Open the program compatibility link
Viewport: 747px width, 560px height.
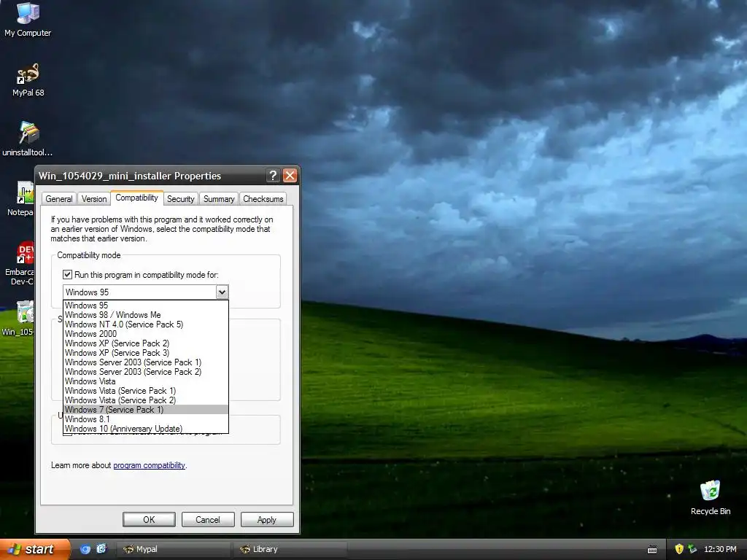point(149,465)
